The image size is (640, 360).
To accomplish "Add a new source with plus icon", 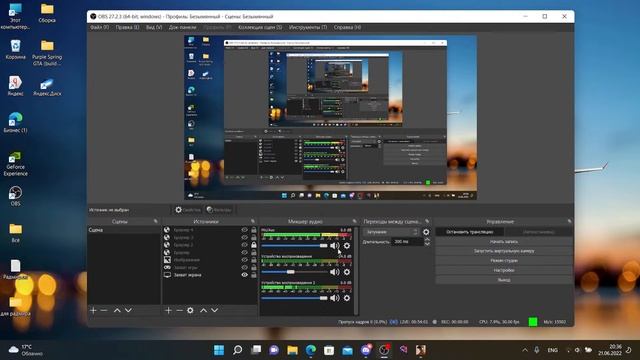I will pyautogui.click(x=168, y=311).
